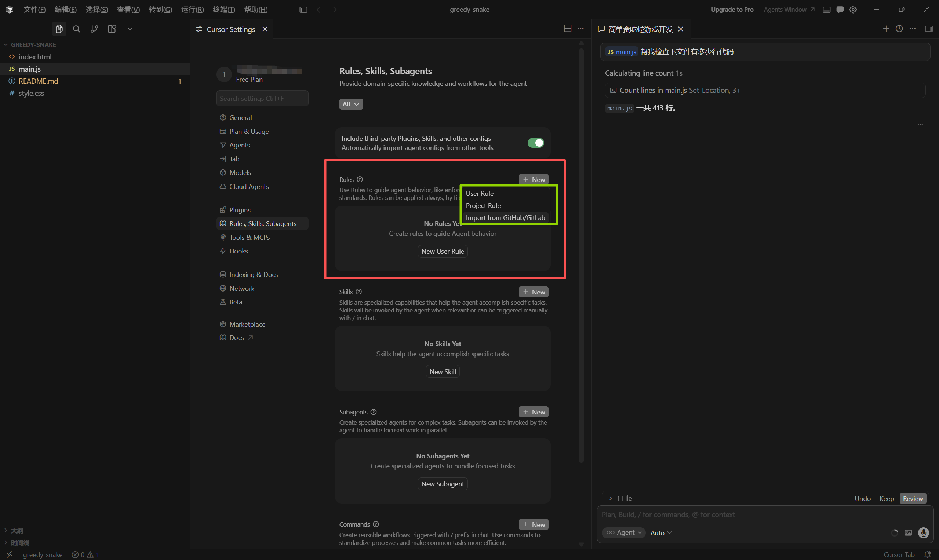Close the Cursor Settings tab
This screenshot has height=560, width=939.
coord(265,29)
